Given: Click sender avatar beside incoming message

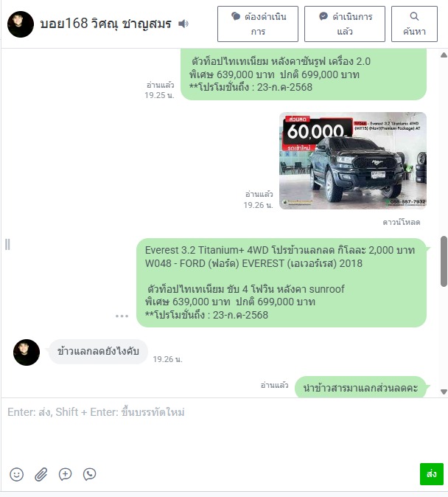Looking at the screenshot, I should point(27,352).
